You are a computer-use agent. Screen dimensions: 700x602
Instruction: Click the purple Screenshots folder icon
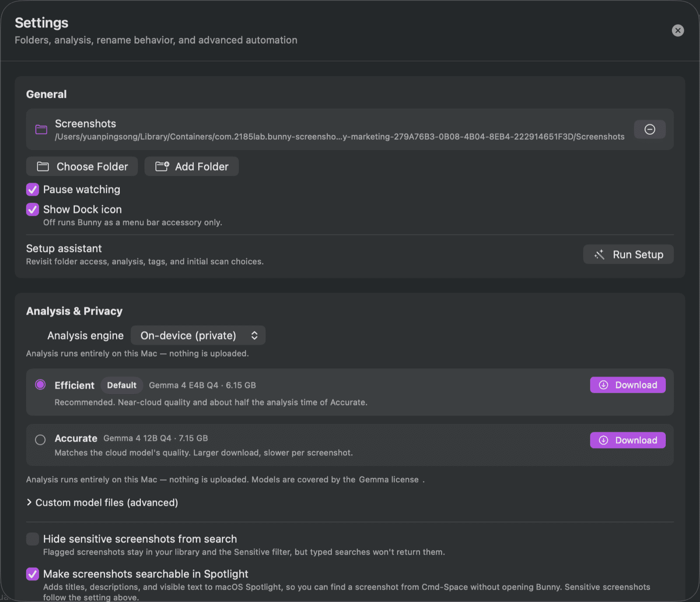(41, 129)
